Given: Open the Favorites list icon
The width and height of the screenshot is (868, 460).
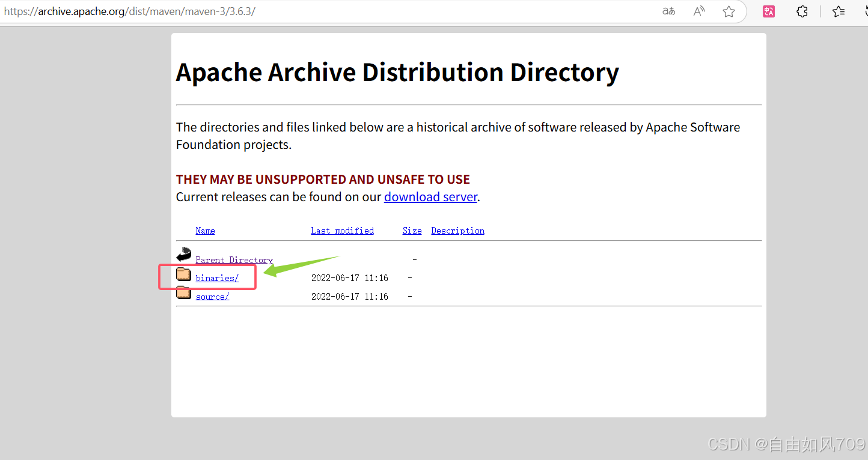Looking at the screenshot, I should pyautogui.click(x=839, y=11).
